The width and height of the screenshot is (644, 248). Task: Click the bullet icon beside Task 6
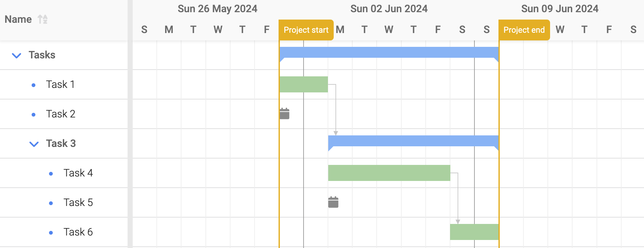(x=51, y=233)
